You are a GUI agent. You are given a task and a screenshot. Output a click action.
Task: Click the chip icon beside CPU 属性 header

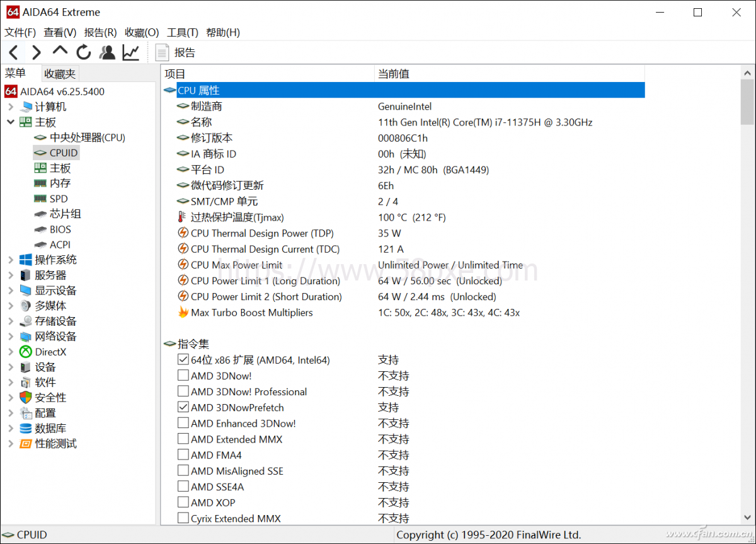[169, 91]
